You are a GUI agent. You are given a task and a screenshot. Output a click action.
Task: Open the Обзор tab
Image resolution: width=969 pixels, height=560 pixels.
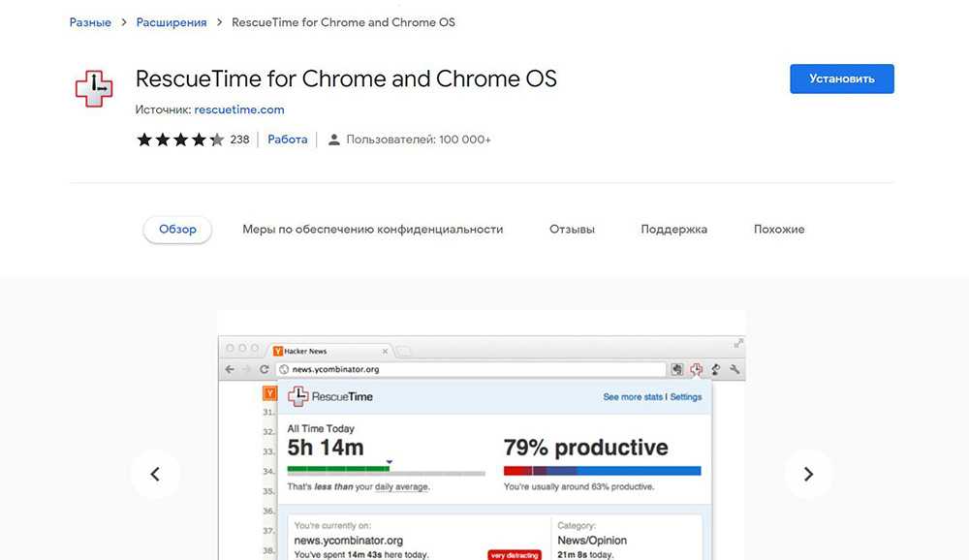click(177, 230)
